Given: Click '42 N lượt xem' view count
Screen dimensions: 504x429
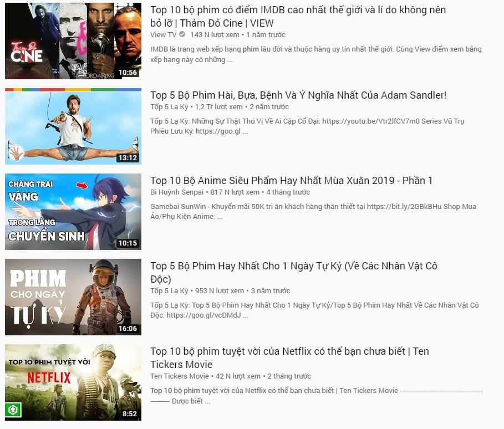Looking at the screenshot, I should pos(238,376).
